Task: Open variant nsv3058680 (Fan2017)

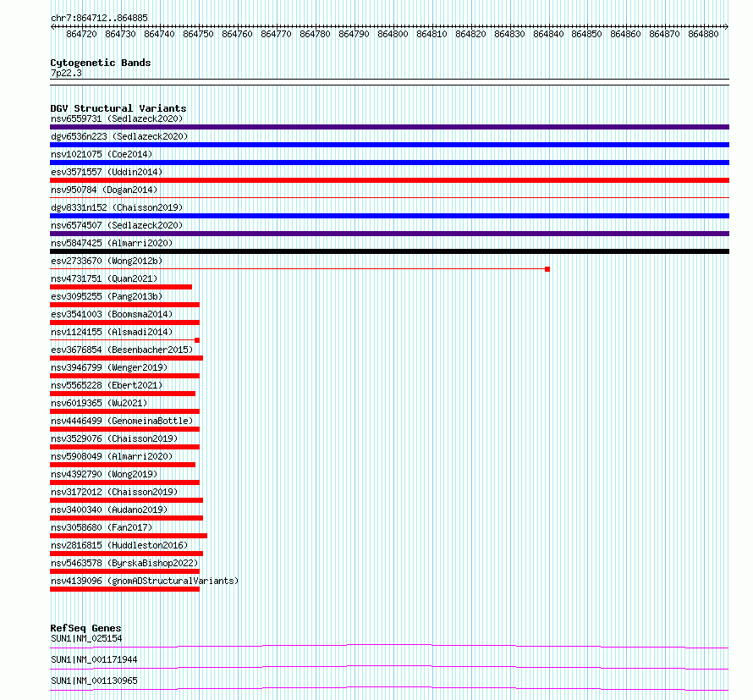Action: [102, 527]
